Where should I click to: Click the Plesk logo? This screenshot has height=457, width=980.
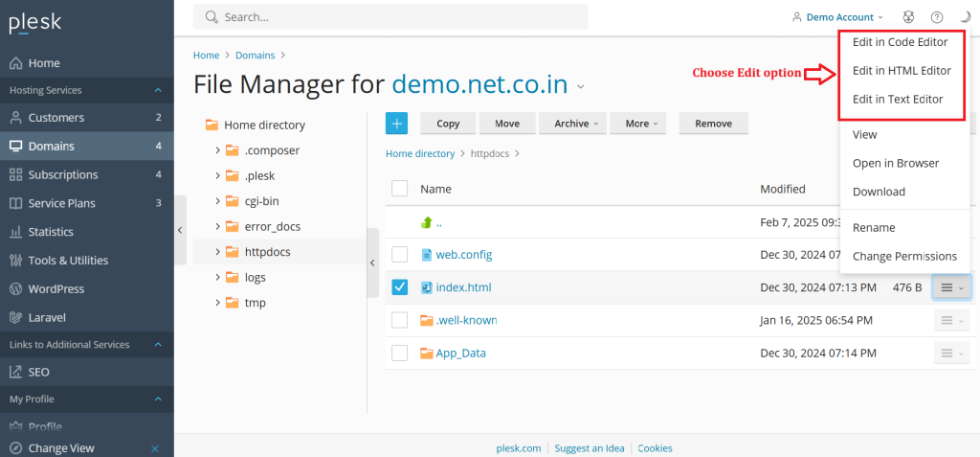[35, 23]
